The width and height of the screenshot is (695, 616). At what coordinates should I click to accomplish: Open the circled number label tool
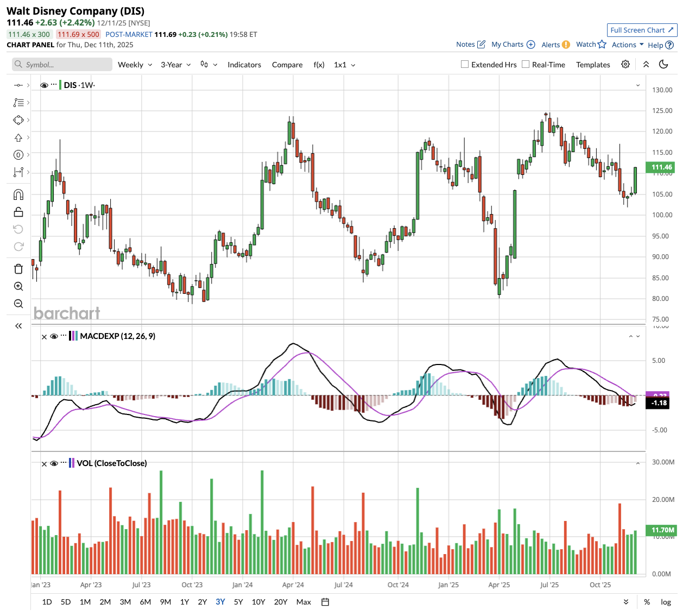tap(18, 155)
